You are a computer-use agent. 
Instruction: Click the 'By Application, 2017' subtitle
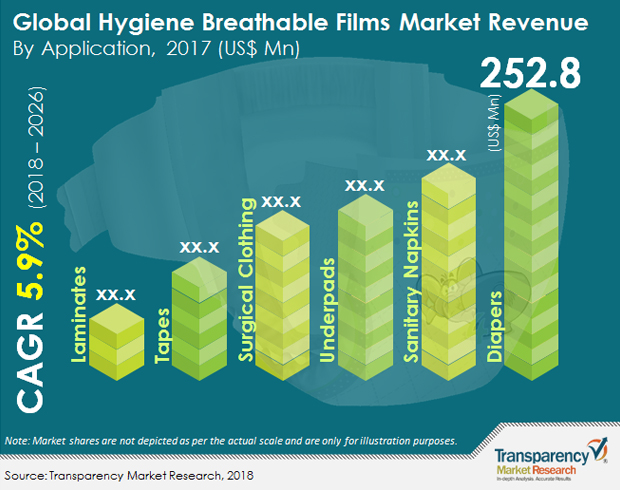pos(112,49)
